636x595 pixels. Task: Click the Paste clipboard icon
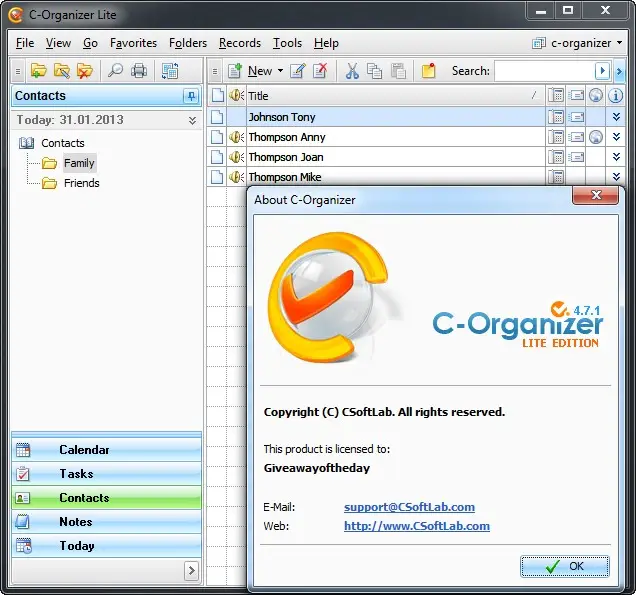pos(398,71)
